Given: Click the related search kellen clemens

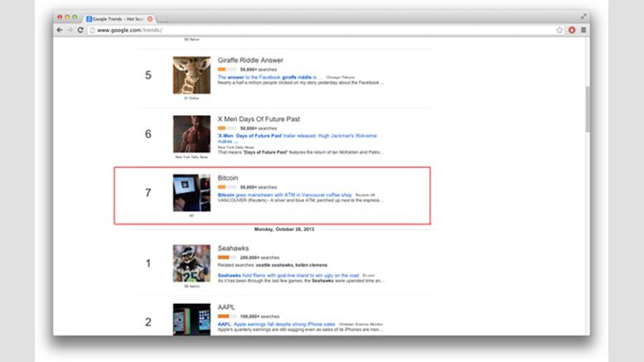Looking at the screenshot, I should click(312, 265).
